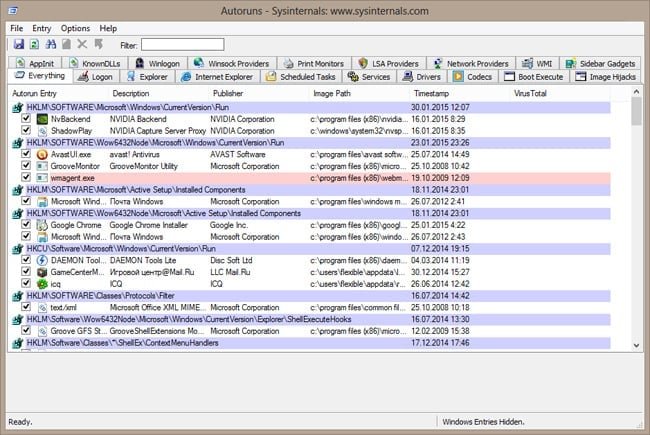Open the Help menu
The image size is (650, 435).
pyautogui.click(x=108, y=28)
